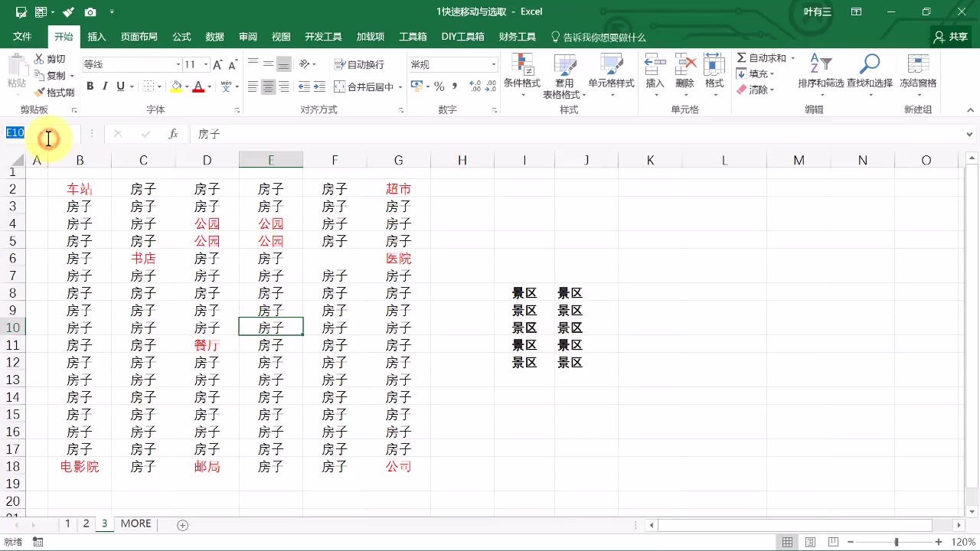Click Wrap Text (自动换行)
Image resolution: width=980 pixels, height=551 pixels.
[x=360, y=64]
